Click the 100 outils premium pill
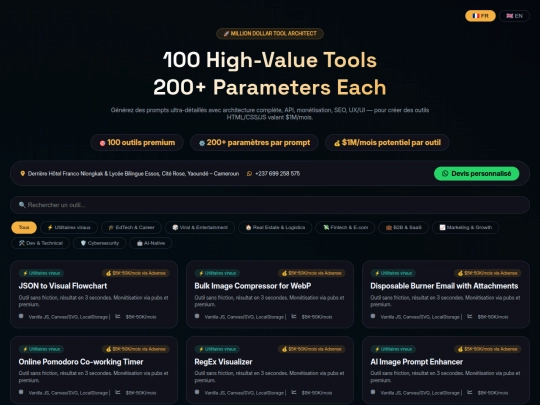540x405 pixels. [x=137, y=143]
